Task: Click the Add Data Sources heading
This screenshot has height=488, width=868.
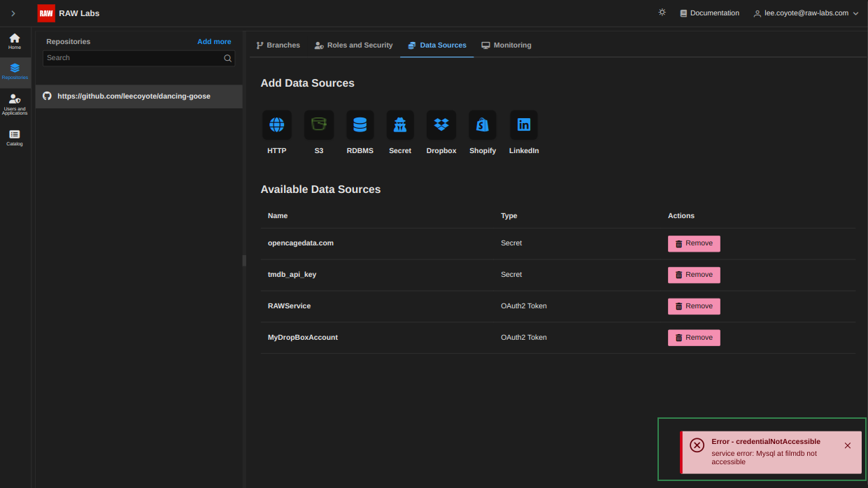Action: click(308, 83)
